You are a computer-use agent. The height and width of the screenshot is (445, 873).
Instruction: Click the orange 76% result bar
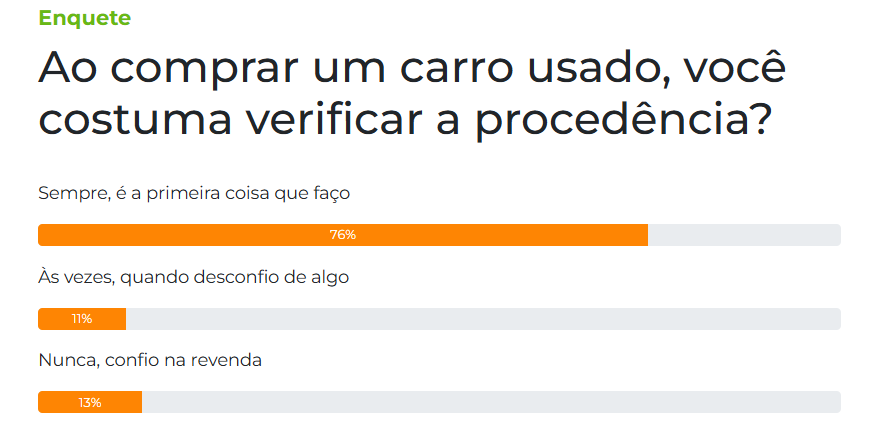coord(343,235)
